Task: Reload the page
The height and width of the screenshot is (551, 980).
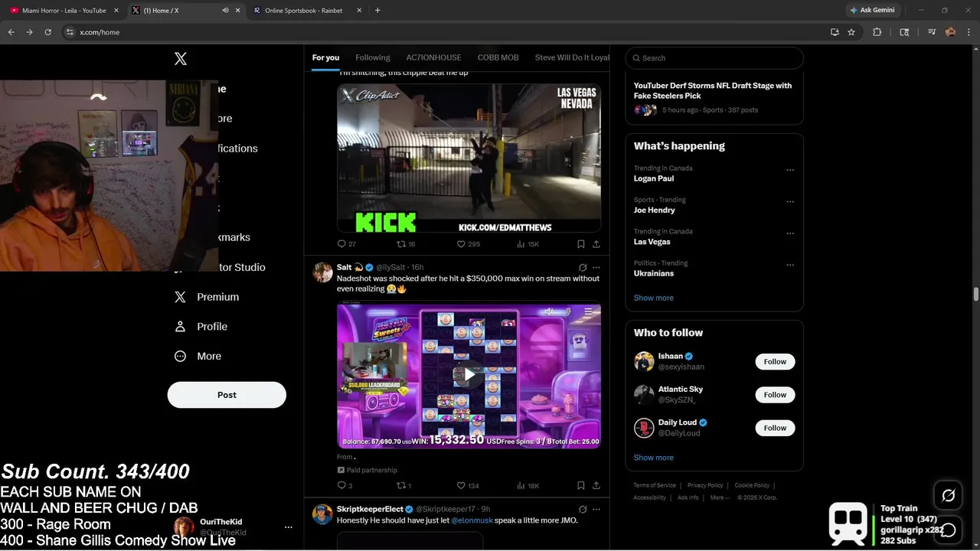Action: 47,32
